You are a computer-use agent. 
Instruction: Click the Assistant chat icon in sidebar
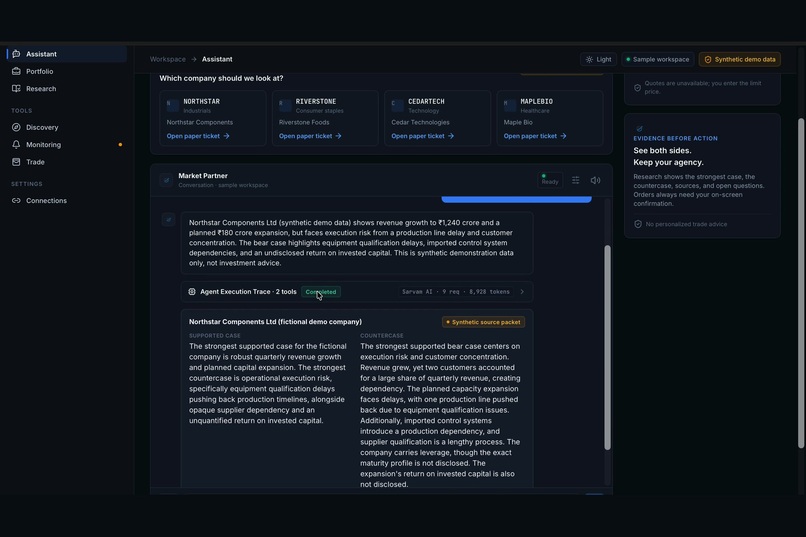pyautogui.click(x=16, y=54)
